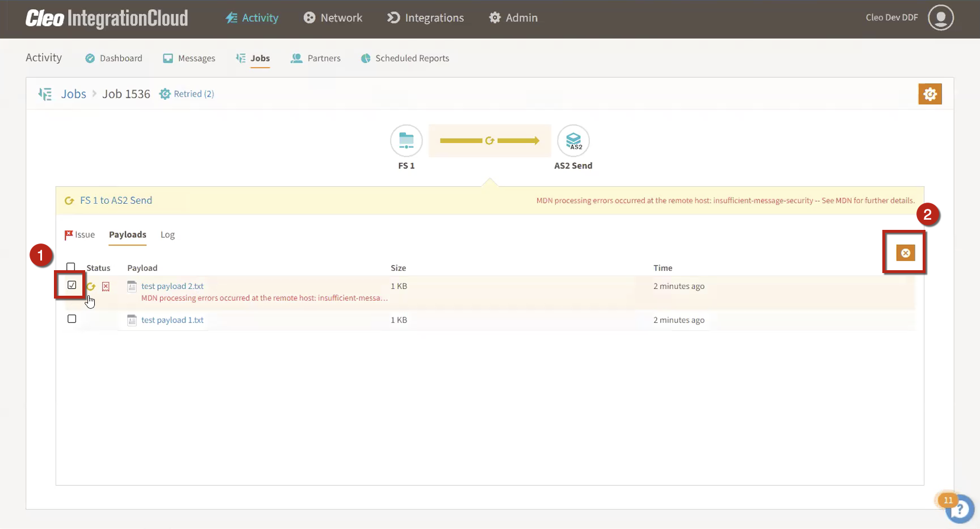980x529 pixels.
Task: Click the payload 2 MDN error description
Action: pyautogui.click(x=265, y=298)
